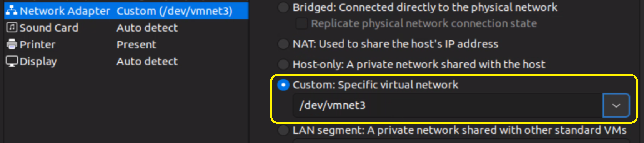Click the Printer device icon

[x=12, y=44]
